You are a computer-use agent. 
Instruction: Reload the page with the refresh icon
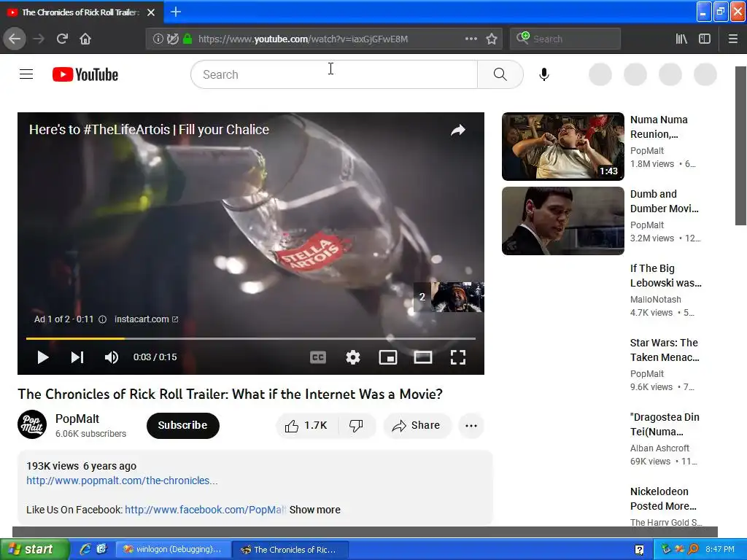(x=62, y=39)
